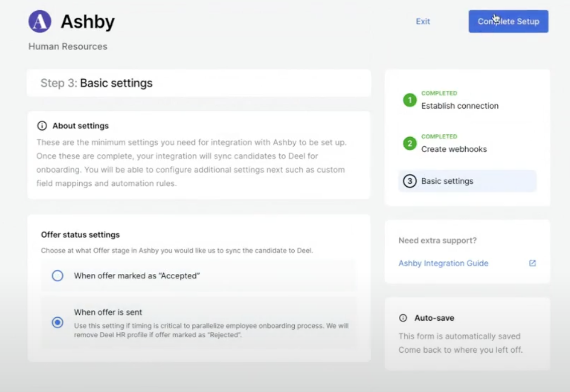Go to Establish connection step
570x392 pixels.
[460, 106]
